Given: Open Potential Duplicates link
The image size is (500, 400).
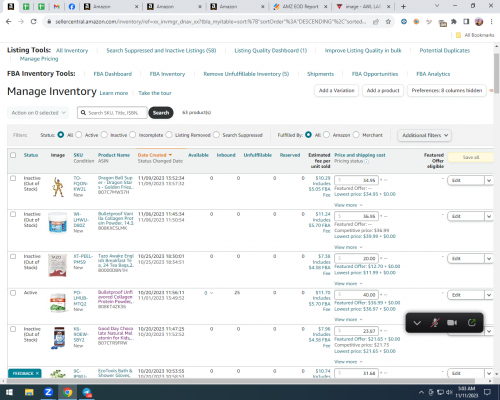Looking at the screenshot, I should click(445, 50).
